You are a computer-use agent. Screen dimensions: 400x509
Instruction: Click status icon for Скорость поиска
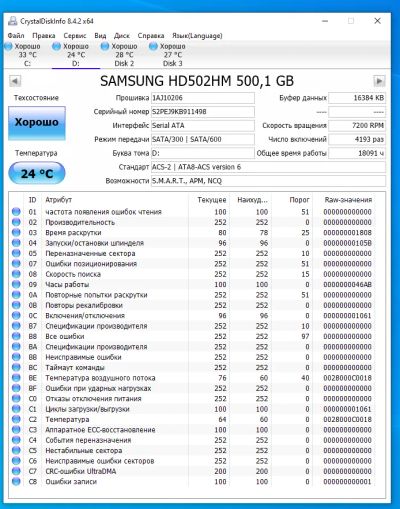(x=16, y=274)
